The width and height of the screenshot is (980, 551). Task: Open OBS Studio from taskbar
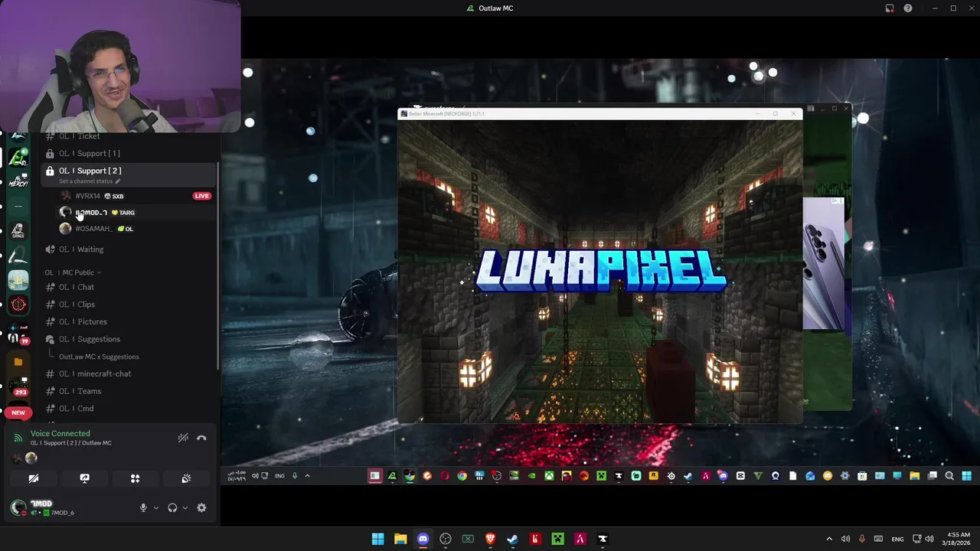(446, 539)
